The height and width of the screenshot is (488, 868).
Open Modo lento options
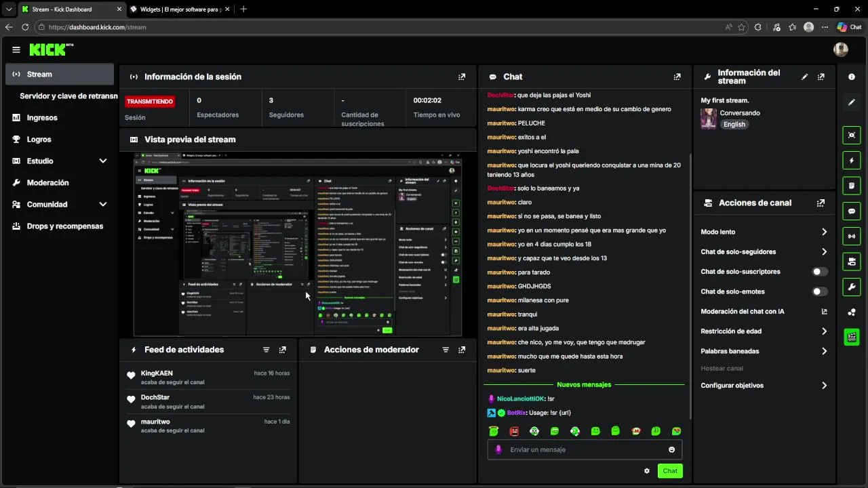point(764,232)
